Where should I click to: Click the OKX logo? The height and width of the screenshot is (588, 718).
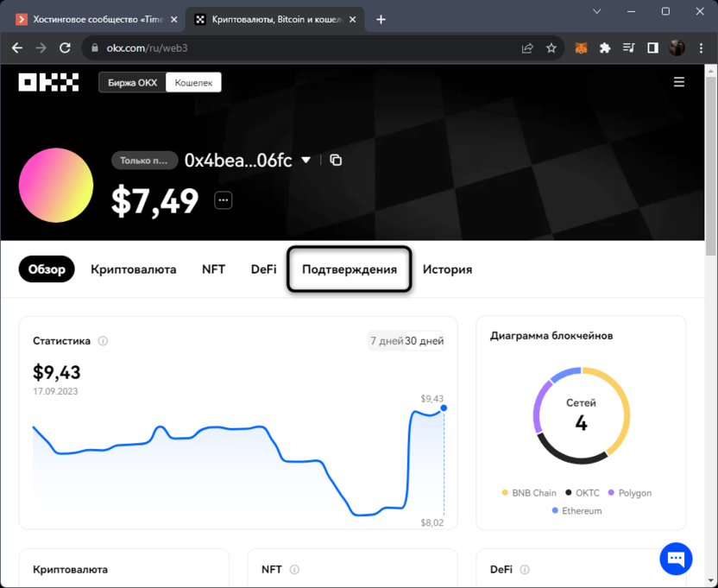tap(48, 83)
